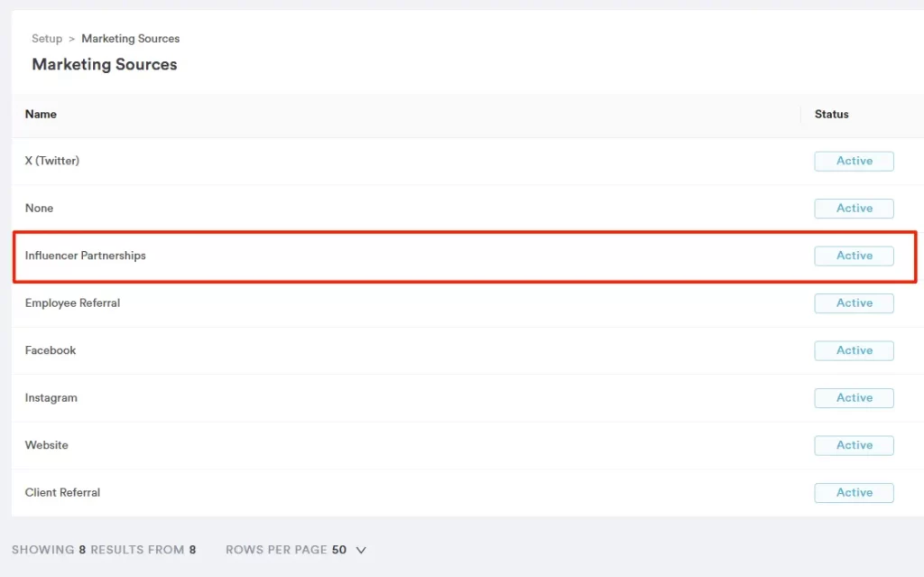Screen dimensions: 924x577
Task: Click Active button for Employee Referral
Action: [854, 303]
